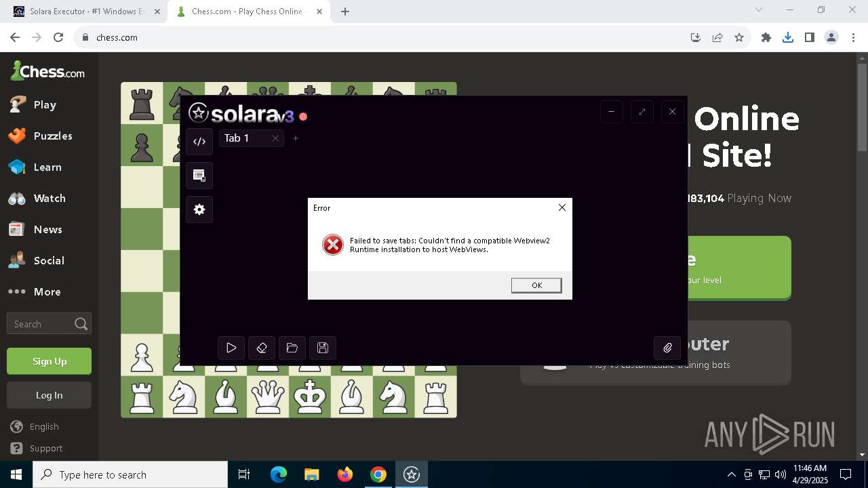The width and height of the screenshot is (868, 488).
Task: Open Solara from the taskbar
Action: pyautogui.click(x=412, y=474)
